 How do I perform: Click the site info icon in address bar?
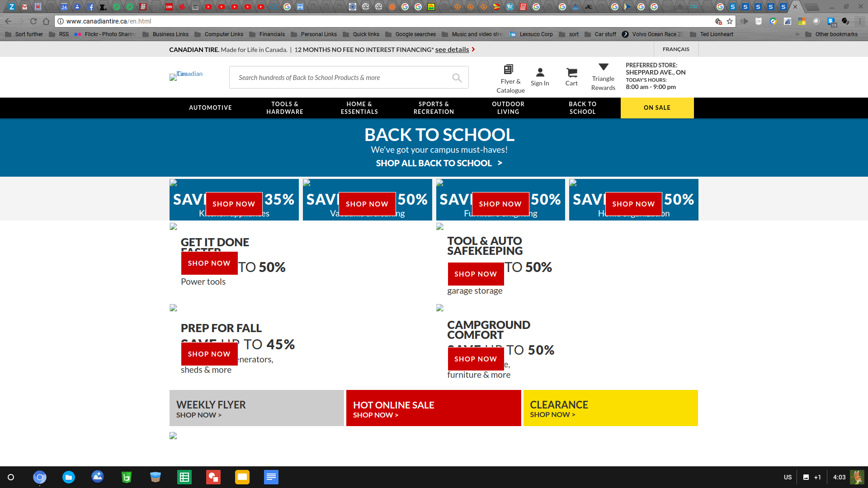tap(61, 21)
